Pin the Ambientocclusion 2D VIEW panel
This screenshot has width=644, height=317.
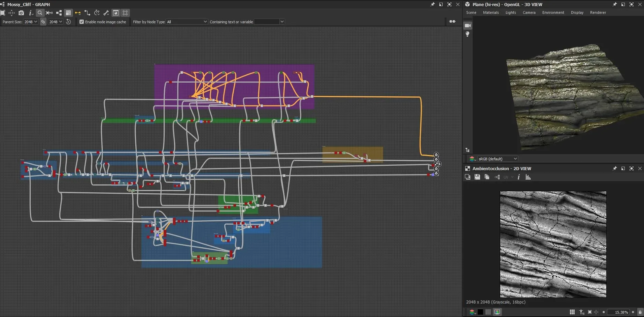(615, 168)
